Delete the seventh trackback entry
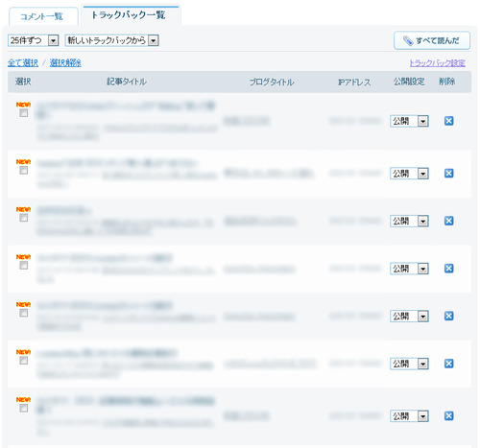 448,416
